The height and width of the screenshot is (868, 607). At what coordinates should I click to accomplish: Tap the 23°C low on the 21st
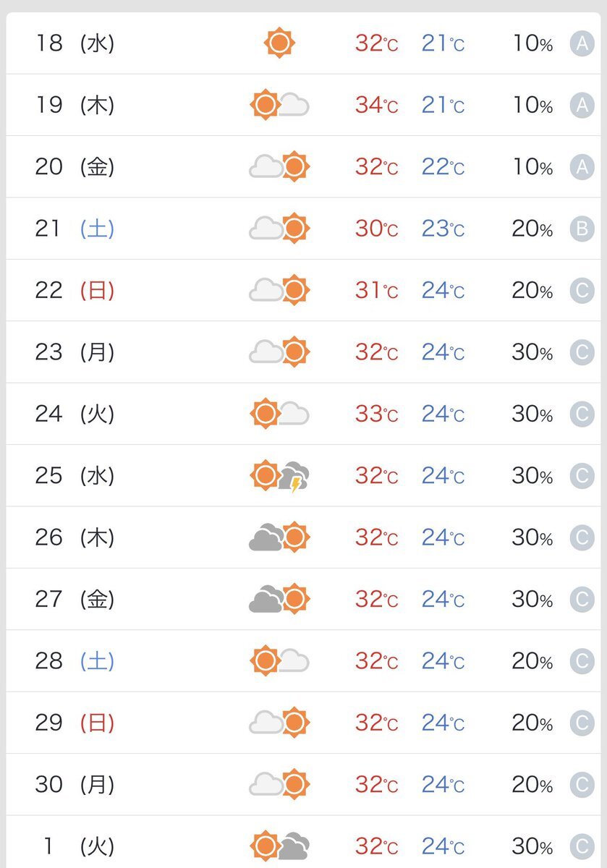coord(443,229)
